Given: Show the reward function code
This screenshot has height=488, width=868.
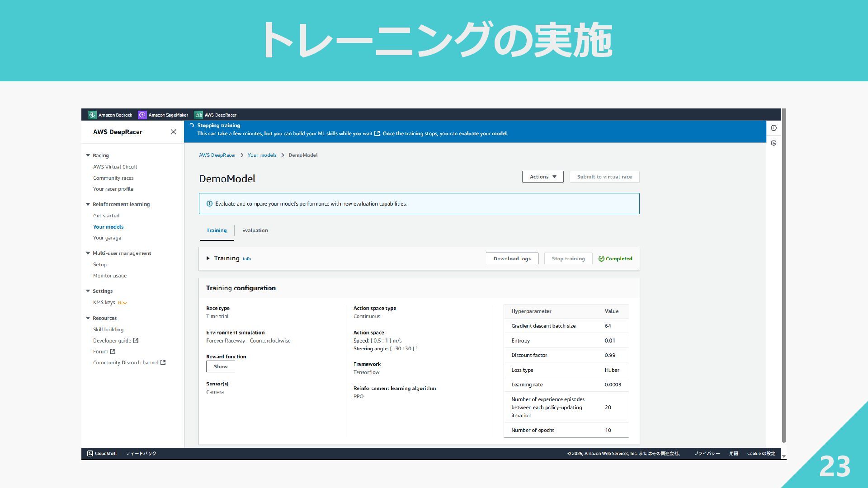Looking at the screenshot, I should 221,366.
